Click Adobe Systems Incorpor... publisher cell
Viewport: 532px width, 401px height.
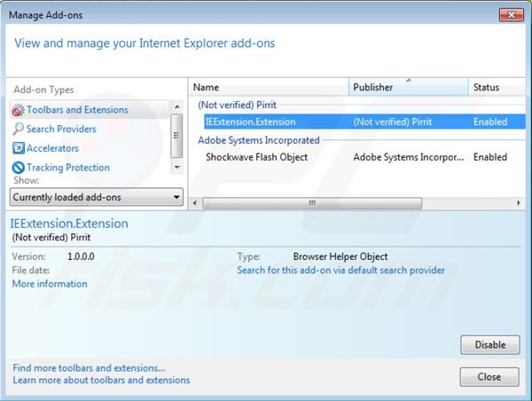[x=409, y=157]
